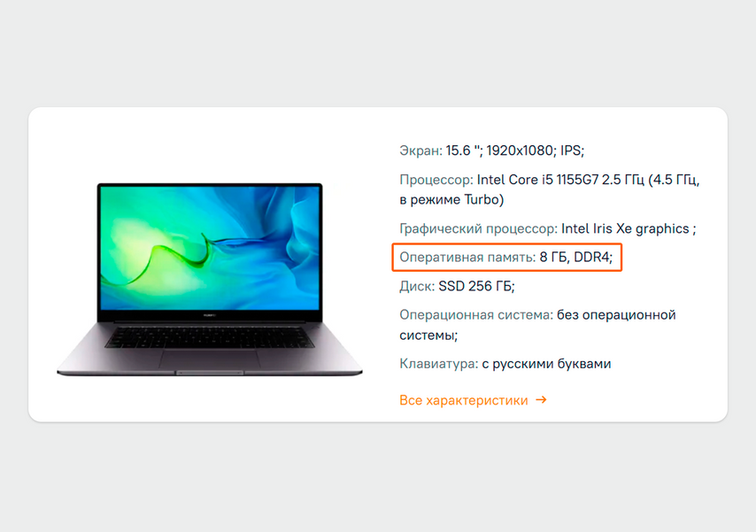Click the Диск SSD 256 ГБ line

click(x=457, y=287)
